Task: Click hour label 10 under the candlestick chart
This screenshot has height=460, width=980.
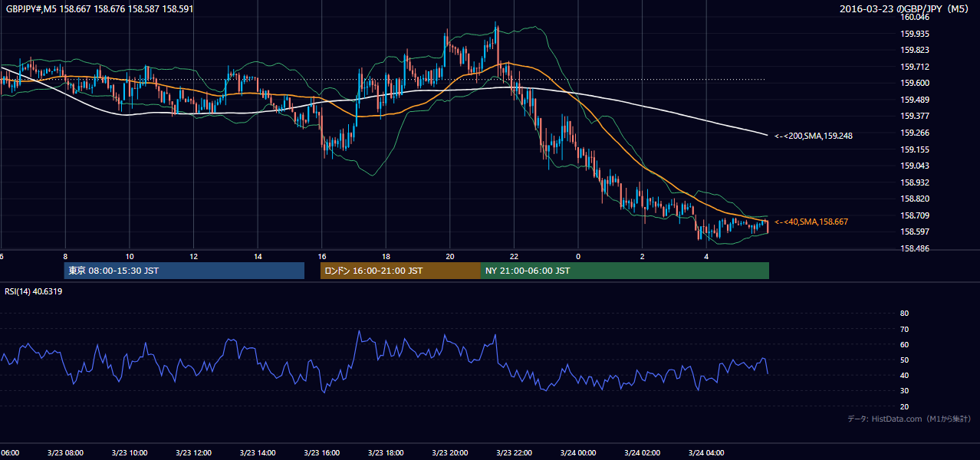Action: pyautogui.click(x=130, y=257)
